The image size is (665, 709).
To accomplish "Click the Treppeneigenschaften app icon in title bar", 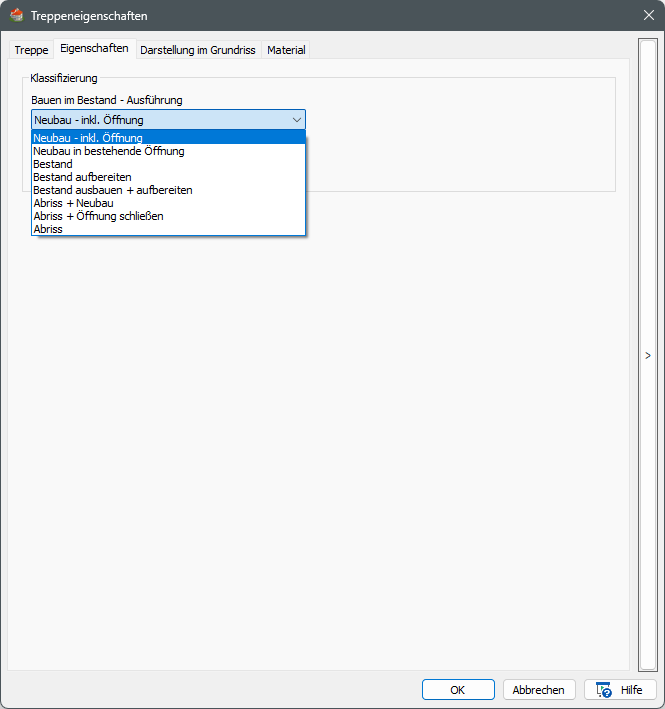I will [16, 16].
